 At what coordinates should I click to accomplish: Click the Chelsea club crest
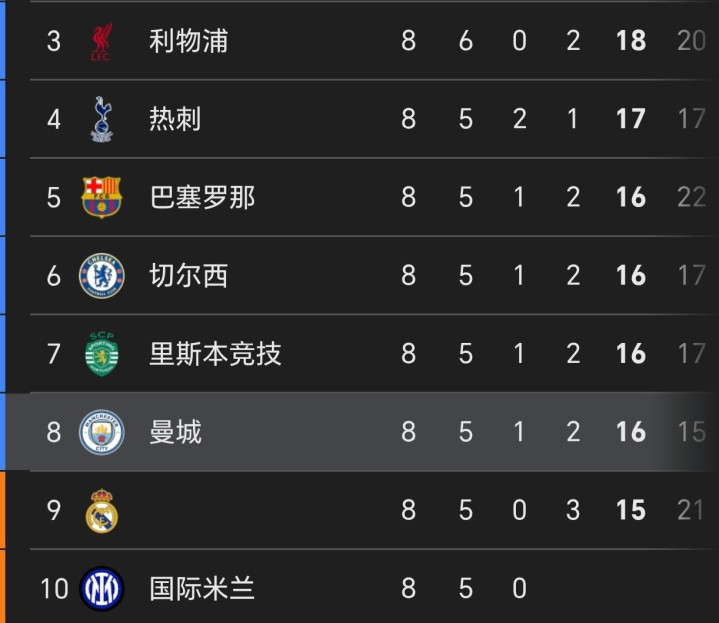[101, 276]
